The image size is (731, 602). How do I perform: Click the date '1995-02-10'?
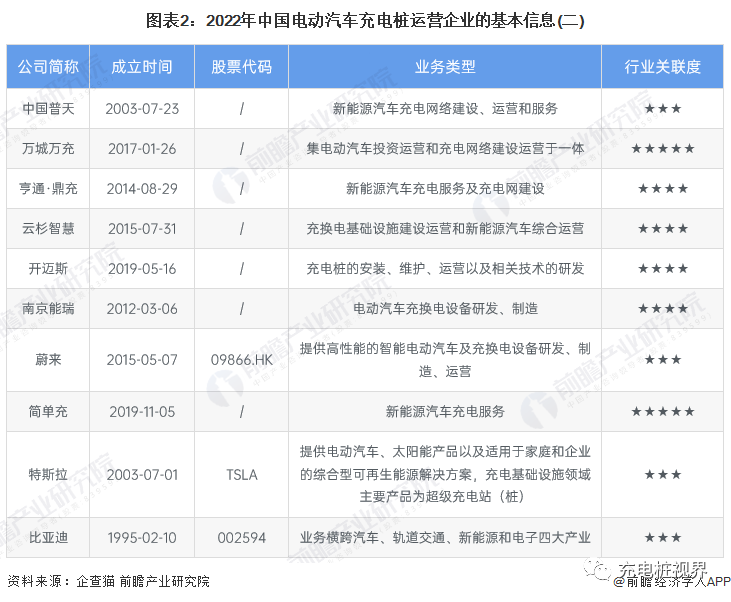[x=142, y=538]
